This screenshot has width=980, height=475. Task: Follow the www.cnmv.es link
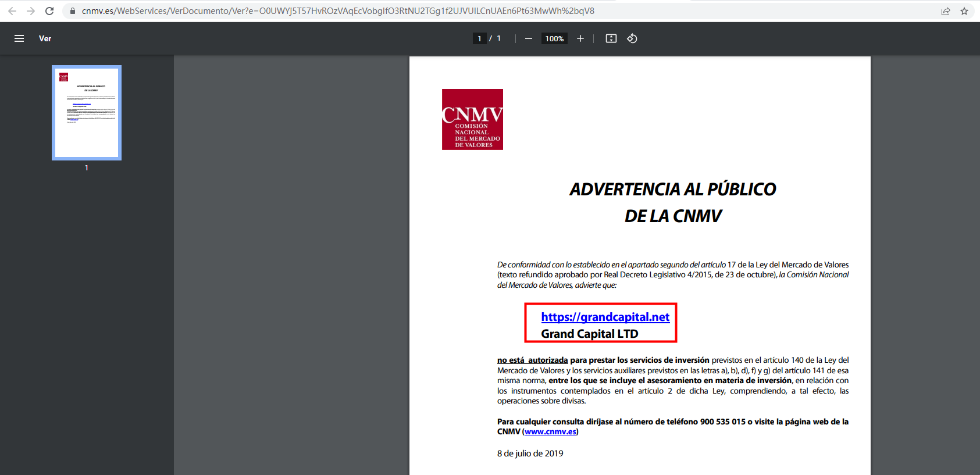tap(550, 431)
